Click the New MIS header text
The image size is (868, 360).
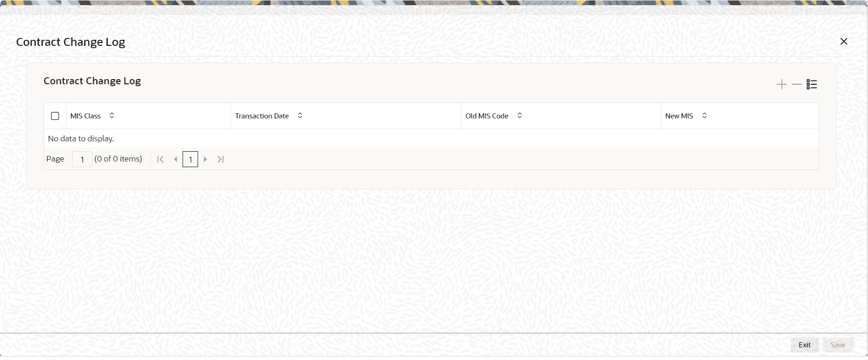[679, 116]
